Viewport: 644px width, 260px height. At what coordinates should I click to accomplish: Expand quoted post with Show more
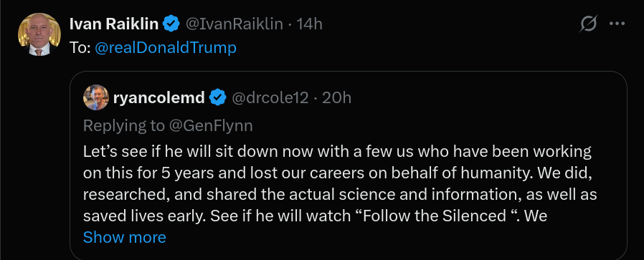click(x=125, y=237)
